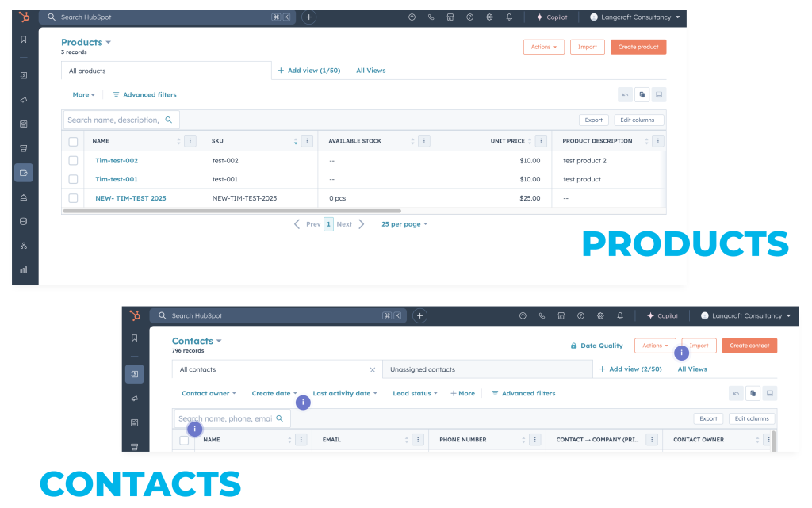This screenshot has width=812, height=508.
Task: Open All Views in Products window
Action: (x=371, y=71)
